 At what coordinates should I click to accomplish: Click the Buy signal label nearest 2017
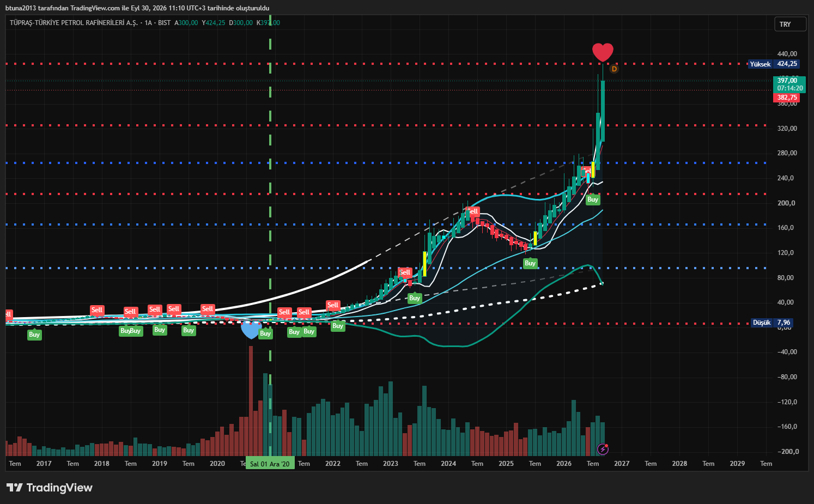pyautogui.click(x=34, y=335)
